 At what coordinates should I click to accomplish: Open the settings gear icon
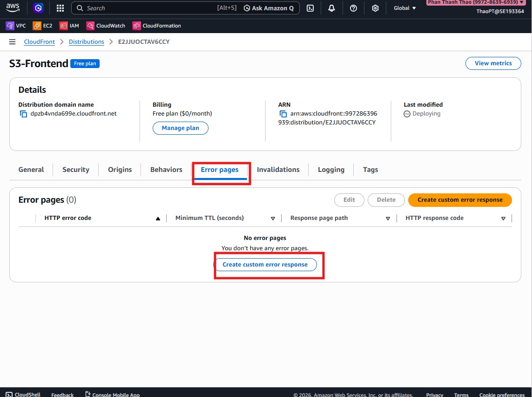(x=375, y=8)
